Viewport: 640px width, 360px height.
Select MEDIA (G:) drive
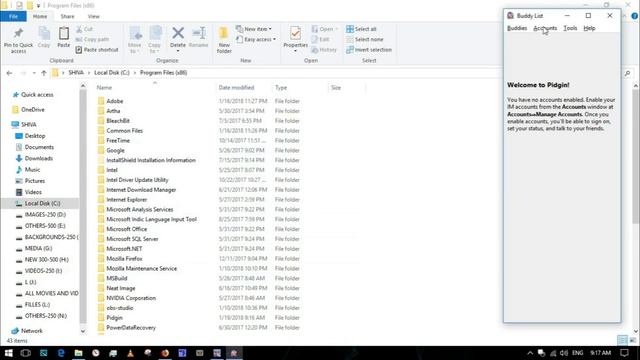(38, 248)
